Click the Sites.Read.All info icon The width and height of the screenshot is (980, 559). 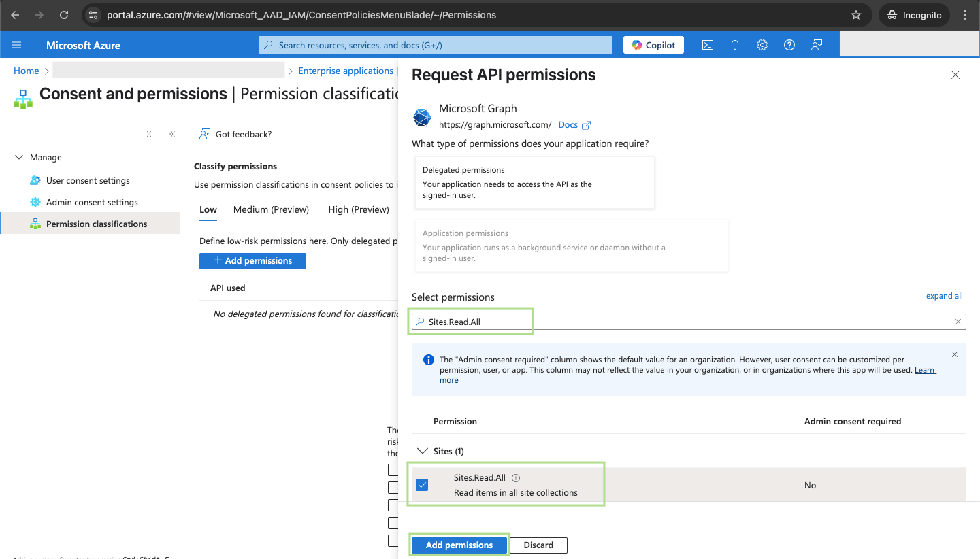516,478
